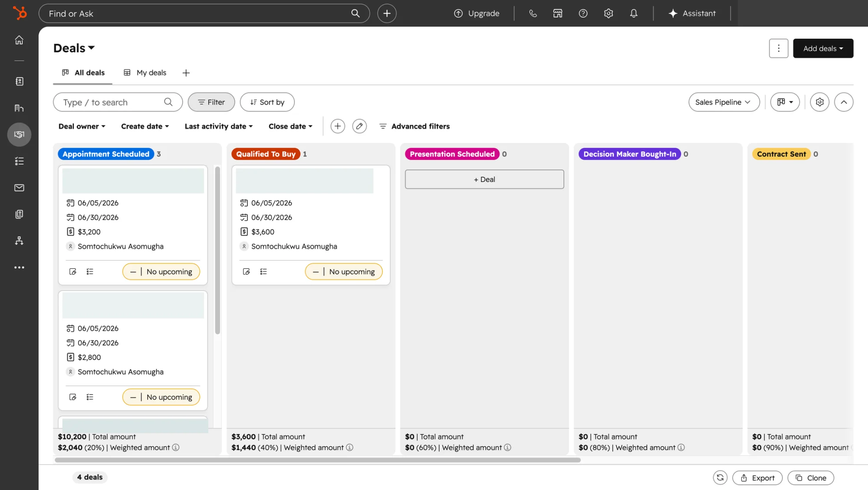The height and width of the screenshot is (490, 868).
Task: Open the Last activity date dropdown
Action: (218, 126)
